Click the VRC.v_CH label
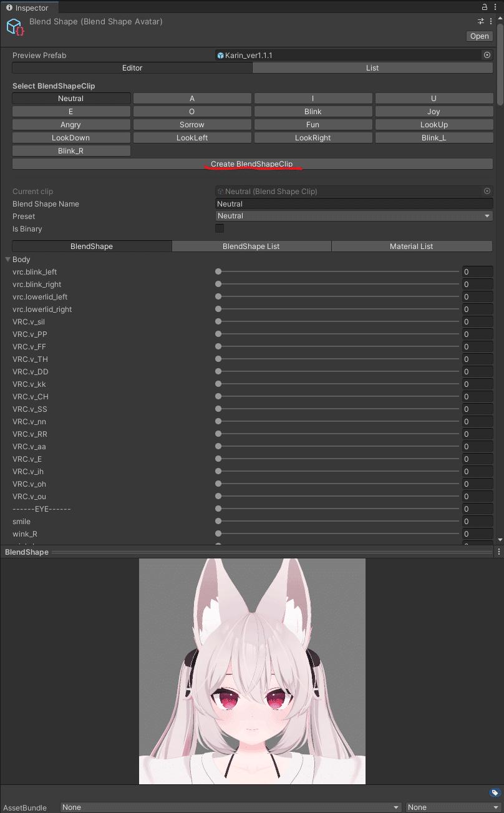504x813 pixels. 31,397
